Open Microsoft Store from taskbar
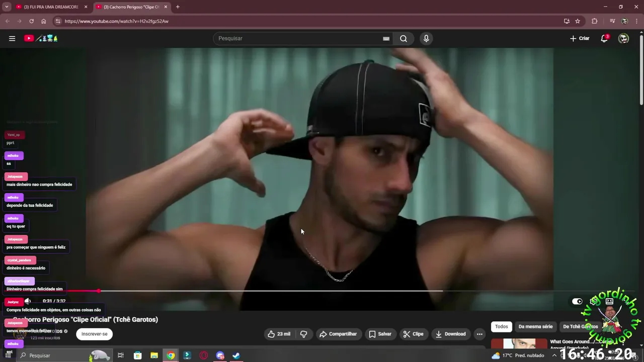The image size is (644, 362). click(x=137, y=355)
